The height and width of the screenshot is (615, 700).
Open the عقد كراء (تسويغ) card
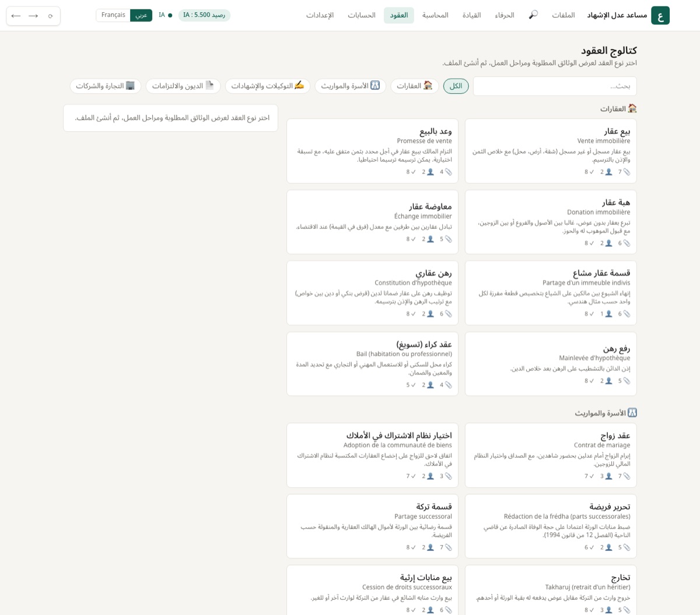click(x=372, y=364)
